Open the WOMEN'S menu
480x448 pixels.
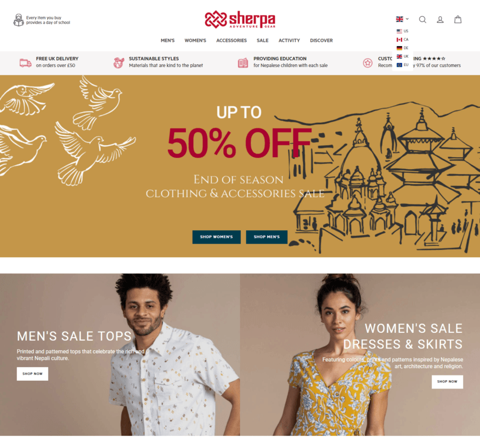pyautogui.click(x=196, y=40)
